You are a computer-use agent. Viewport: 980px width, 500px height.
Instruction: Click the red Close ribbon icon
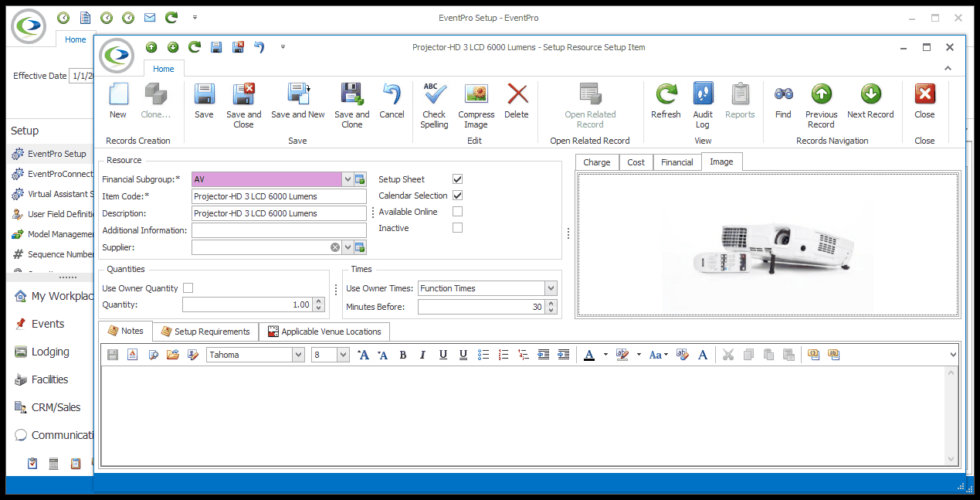point(924,94)
